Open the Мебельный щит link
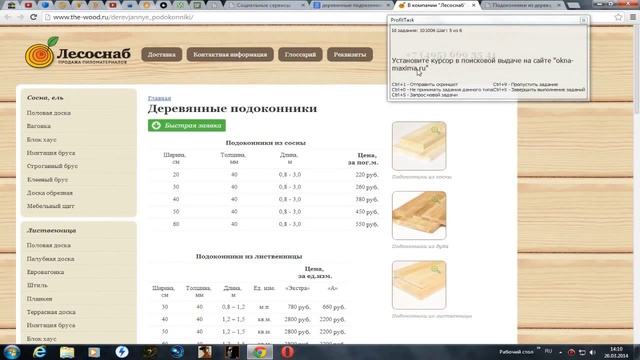This screenshot has height=360, width=640. click(51, 206)
